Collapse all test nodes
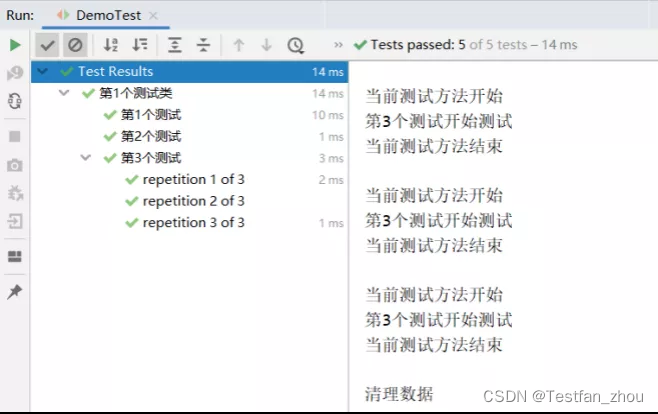Screen dimensions: 658x414 [x=204, y=45]
